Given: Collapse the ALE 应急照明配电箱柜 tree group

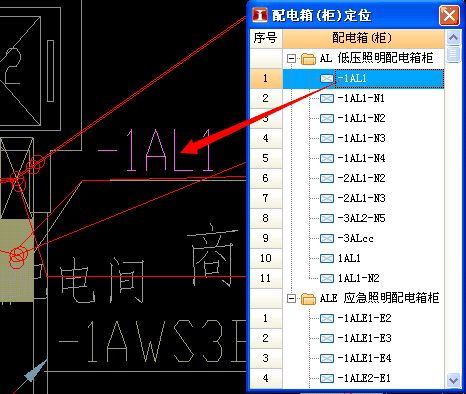Looking at the screenshot, I should (291, 298).
